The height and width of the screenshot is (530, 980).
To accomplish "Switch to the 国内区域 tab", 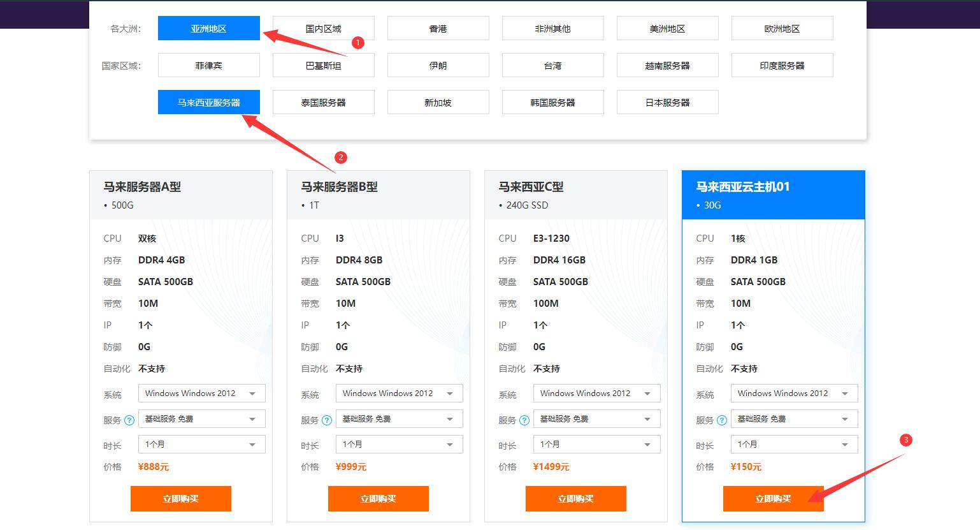I will pos(323,28).
